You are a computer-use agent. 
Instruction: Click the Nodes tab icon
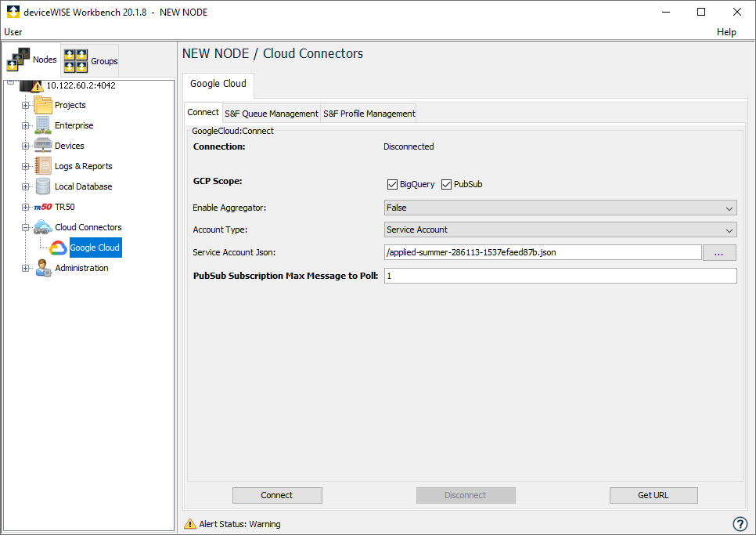point(18,60)
